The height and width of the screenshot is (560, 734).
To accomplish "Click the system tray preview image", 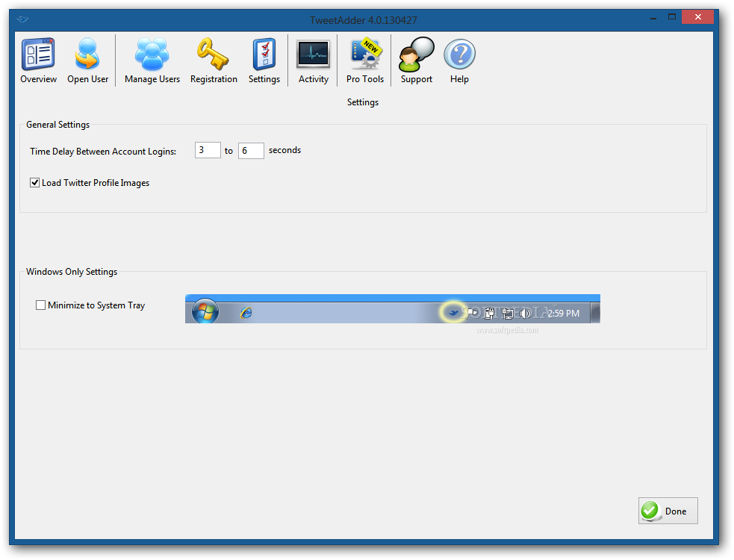I will [x=392, y=309].
